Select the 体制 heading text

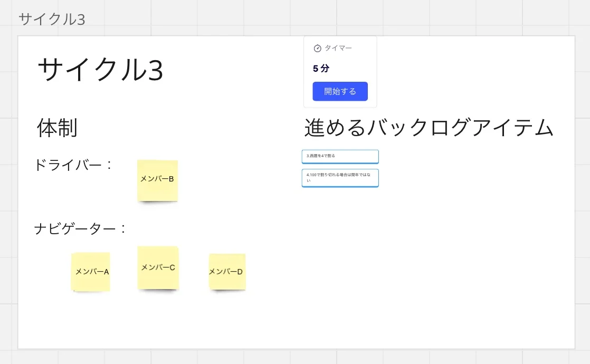click(x=57, y=128)
